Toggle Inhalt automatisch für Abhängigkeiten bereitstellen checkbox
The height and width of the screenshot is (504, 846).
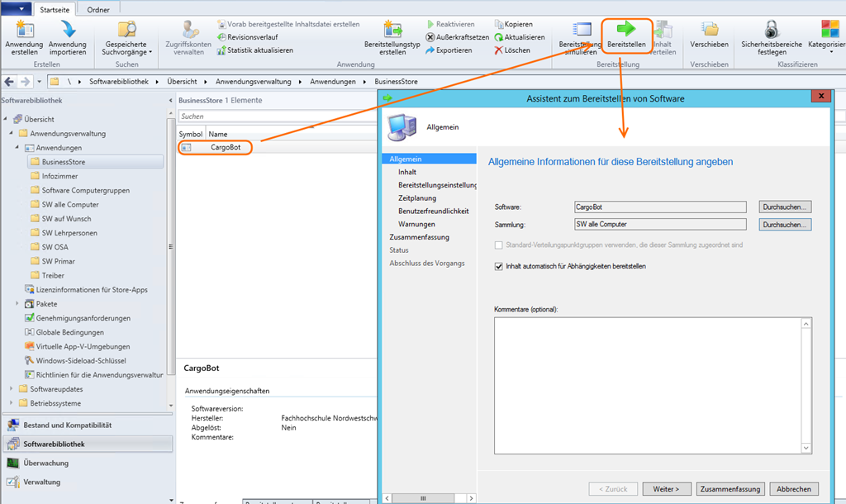tap(498, 266)
